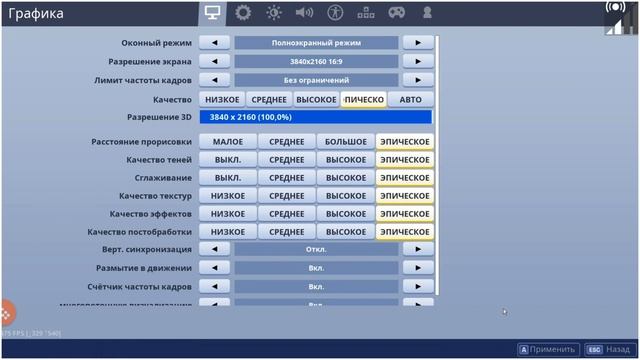This screenshot has width=640, height=360.
Task: Previous screen resolution left arrow
Action: coord(215,62)
